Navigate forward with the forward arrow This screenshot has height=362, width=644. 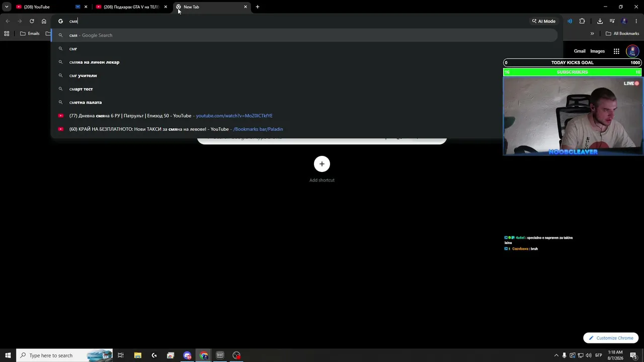point(20,21)
